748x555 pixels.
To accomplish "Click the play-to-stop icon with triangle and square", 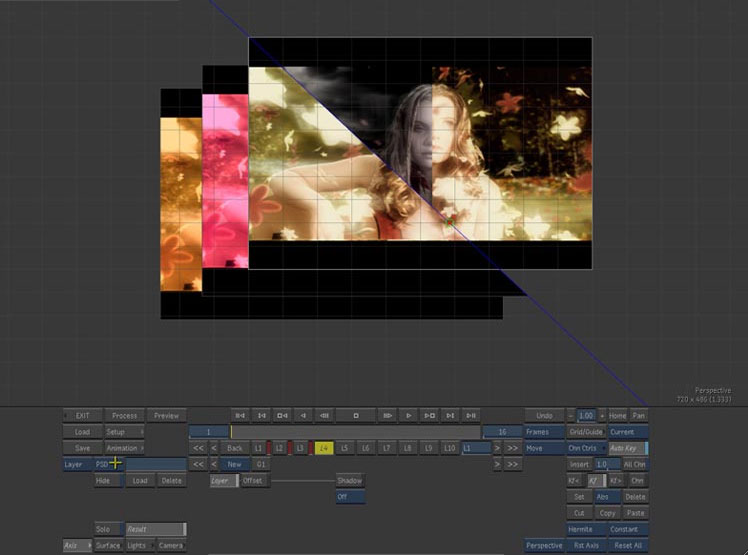I will pyautogui.click(x=429, y=416).
